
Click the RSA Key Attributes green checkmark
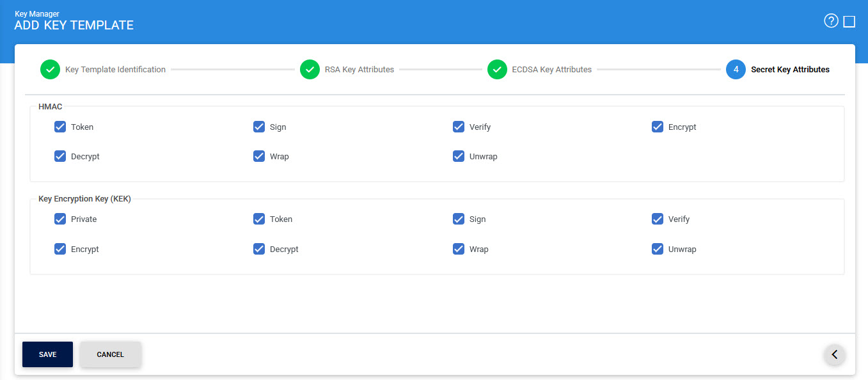[310, 70]
